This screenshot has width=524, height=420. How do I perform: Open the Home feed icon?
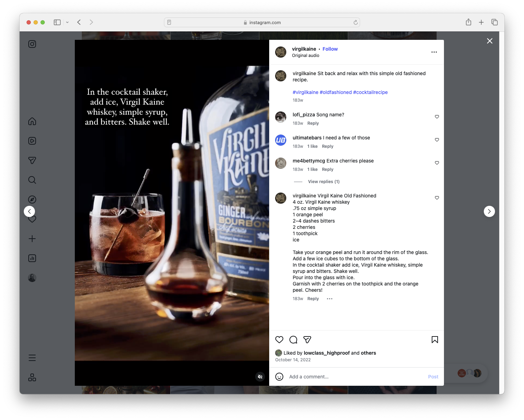pos(32,121)
